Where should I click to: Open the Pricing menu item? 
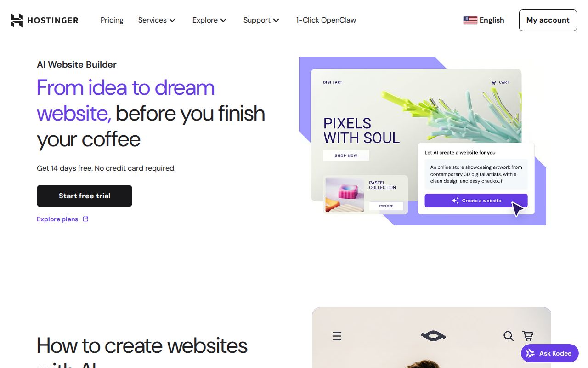112,20
